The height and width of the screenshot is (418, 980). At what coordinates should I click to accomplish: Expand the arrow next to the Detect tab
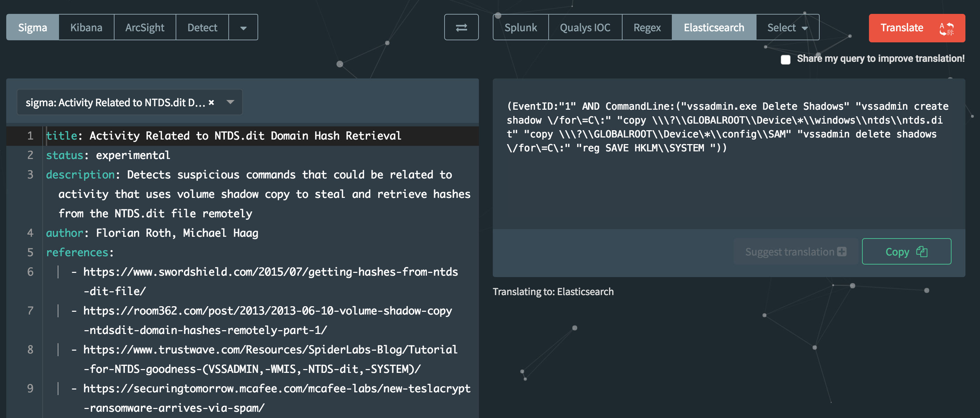click(244, 27)
